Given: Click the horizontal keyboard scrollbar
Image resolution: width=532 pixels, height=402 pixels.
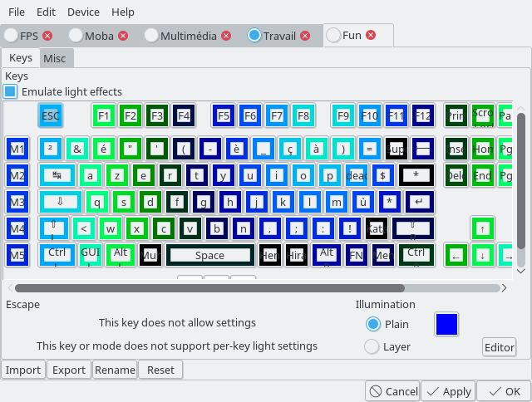Looking at the screenshot, I should click(249, 288).
